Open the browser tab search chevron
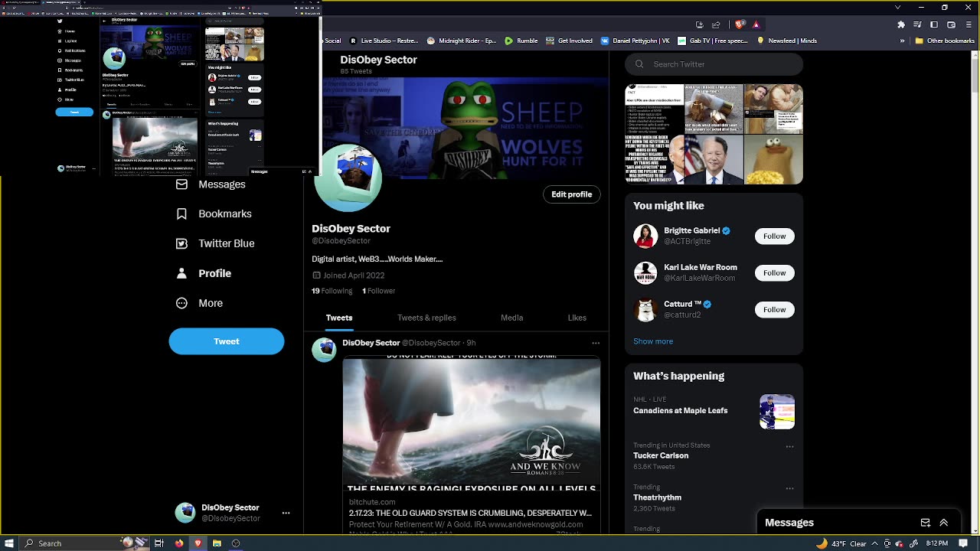Image resolution: width=980 pixels, height=551 pixels. click(897, 8)
